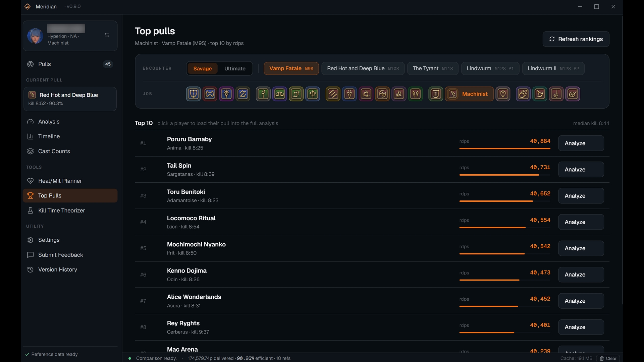
Task: Select the Warrior job icon
Action: pyautogui.click(x=210, y=94)
